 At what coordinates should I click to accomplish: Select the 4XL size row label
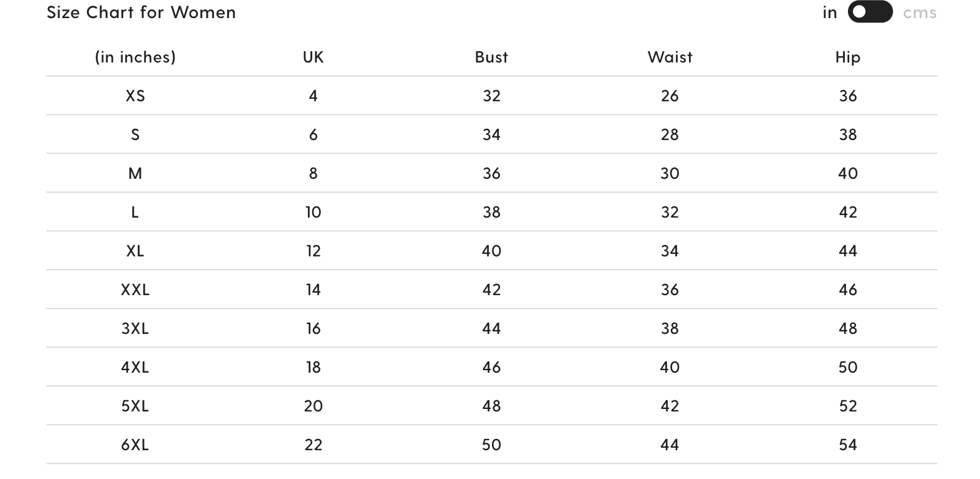click(135, 367)
